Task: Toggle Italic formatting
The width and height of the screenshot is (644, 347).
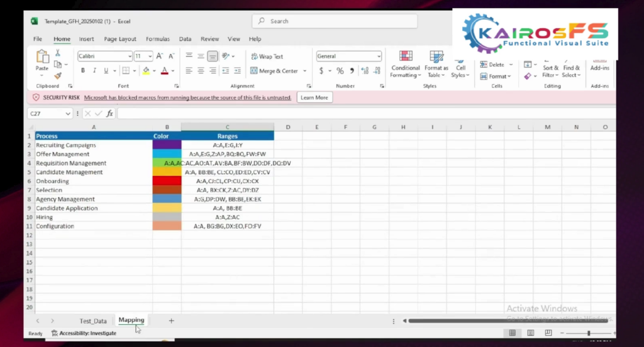Action: (x=94, y=71)
